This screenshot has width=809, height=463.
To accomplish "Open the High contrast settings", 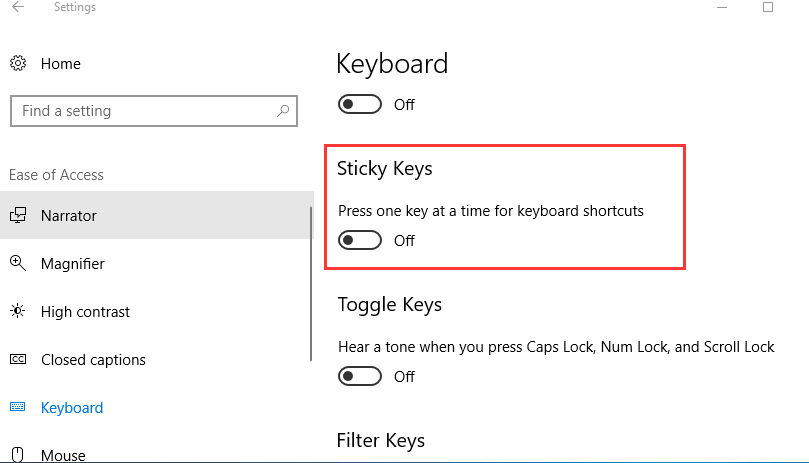I will click(85, 312).
